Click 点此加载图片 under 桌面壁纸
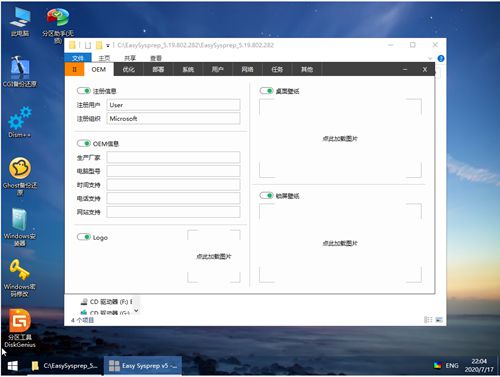 click(x=340, y=138)
